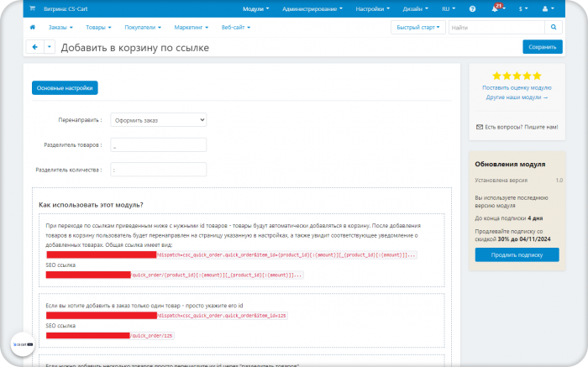Click the Продлить подписку button
Screen dimensions: 588x367
(x=517, y=254)
